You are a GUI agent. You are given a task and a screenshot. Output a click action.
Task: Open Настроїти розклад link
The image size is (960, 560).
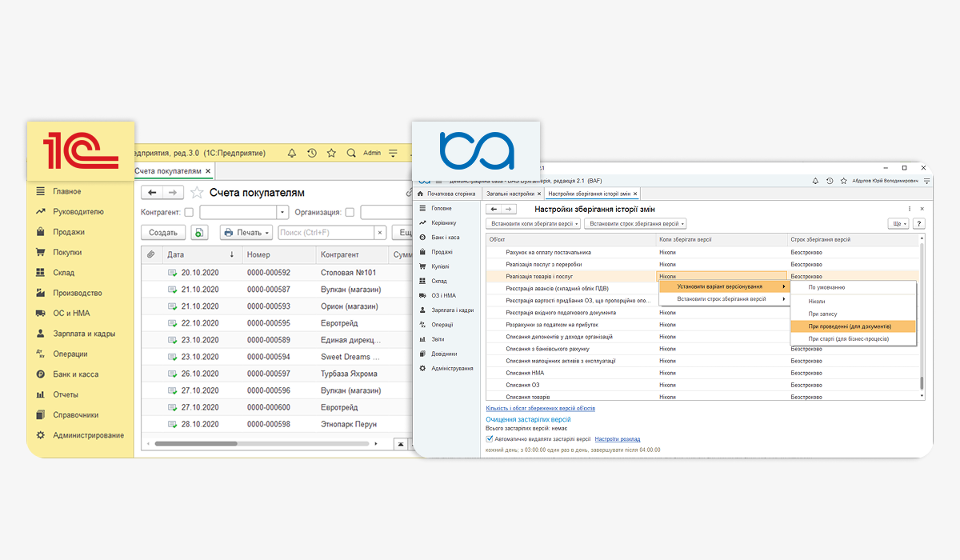618,438
